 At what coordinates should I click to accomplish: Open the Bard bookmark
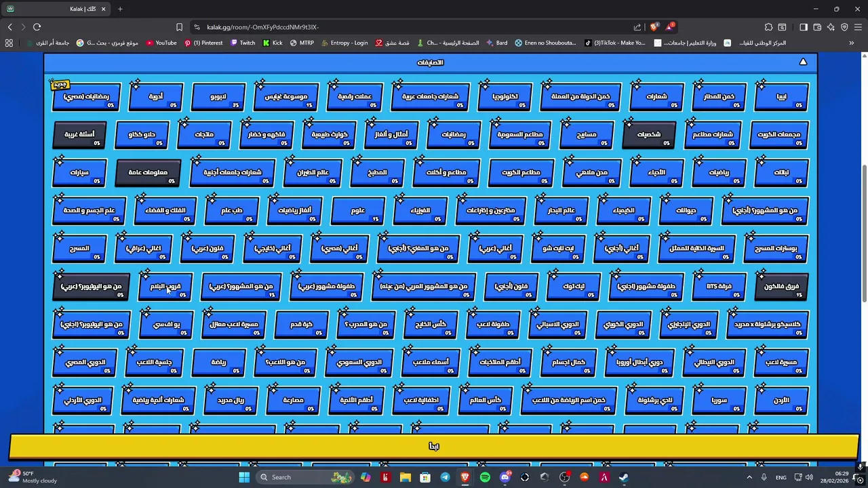[x=496, y=43]
